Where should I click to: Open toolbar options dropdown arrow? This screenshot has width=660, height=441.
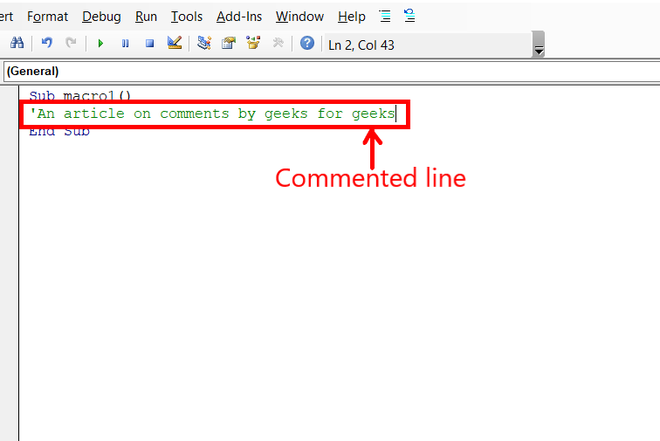click(538, 44)
